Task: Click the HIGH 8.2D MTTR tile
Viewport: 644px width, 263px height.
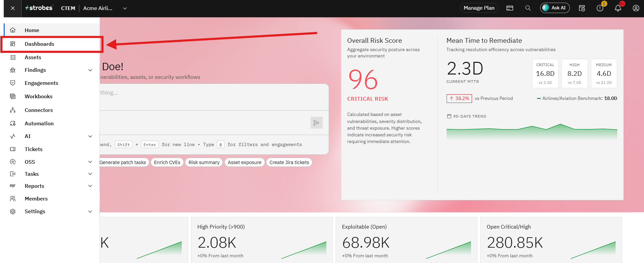Action: pos(575,74)
